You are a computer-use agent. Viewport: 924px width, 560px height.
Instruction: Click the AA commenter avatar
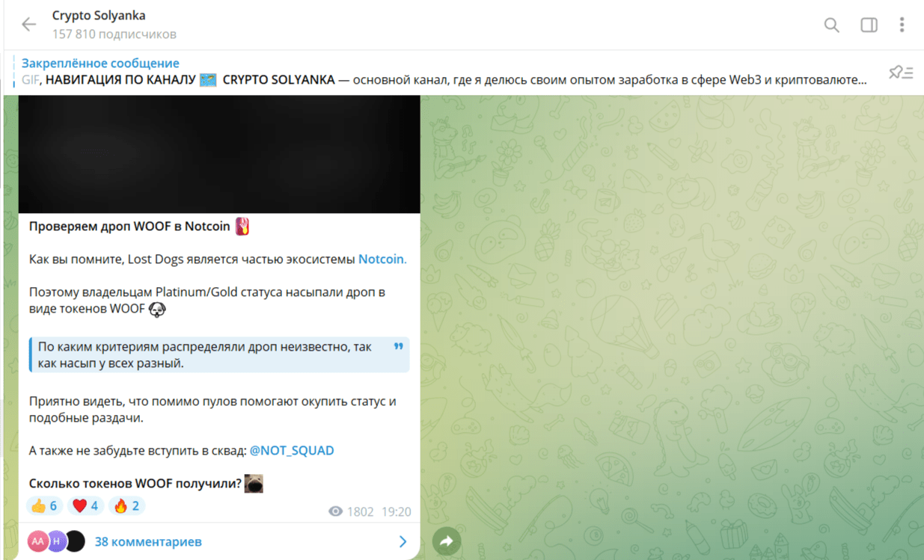38,541
